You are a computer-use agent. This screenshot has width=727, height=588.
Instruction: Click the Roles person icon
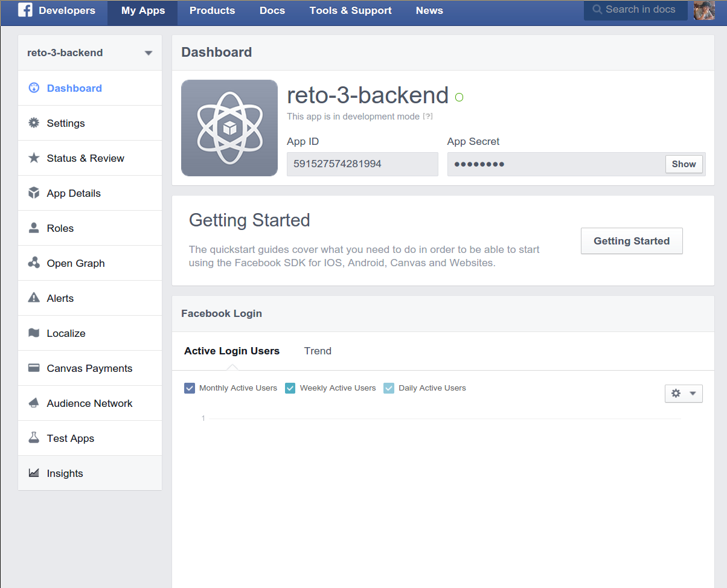point(34,228)
